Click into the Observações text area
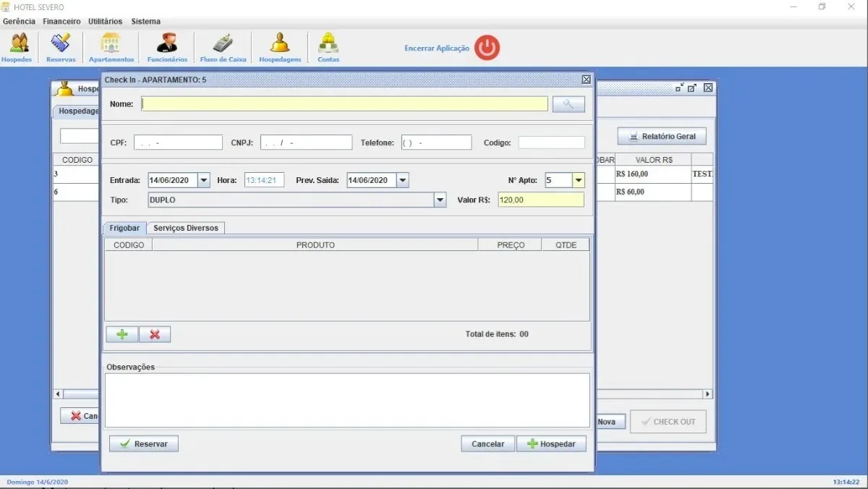Image resolution: width=868 pixels, height=489 pixels. click(x=347, y=400)
